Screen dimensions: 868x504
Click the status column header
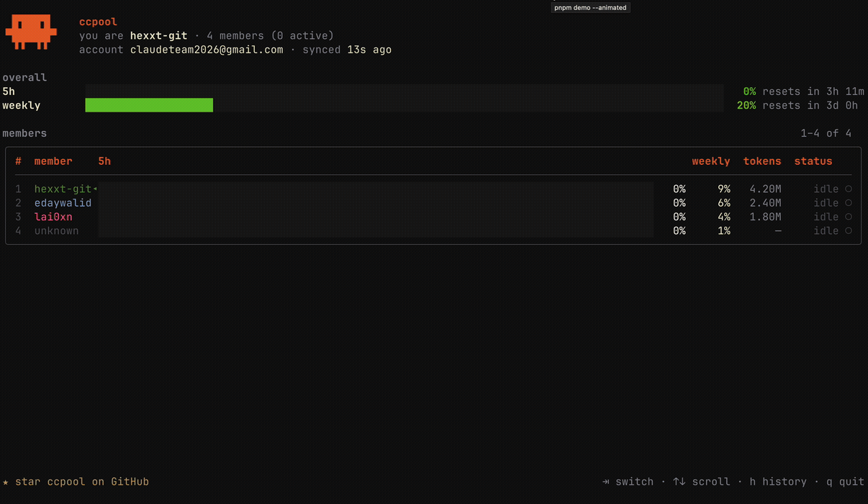[813, 161]
